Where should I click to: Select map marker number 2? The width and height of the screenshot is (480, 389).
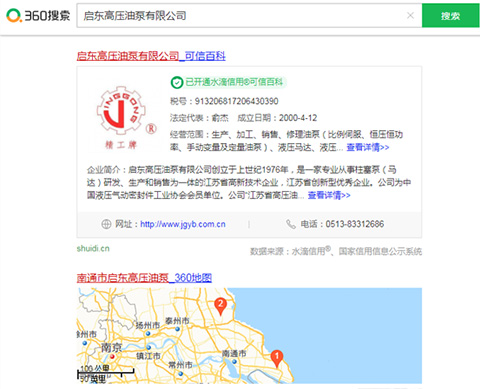pos(220,306)
